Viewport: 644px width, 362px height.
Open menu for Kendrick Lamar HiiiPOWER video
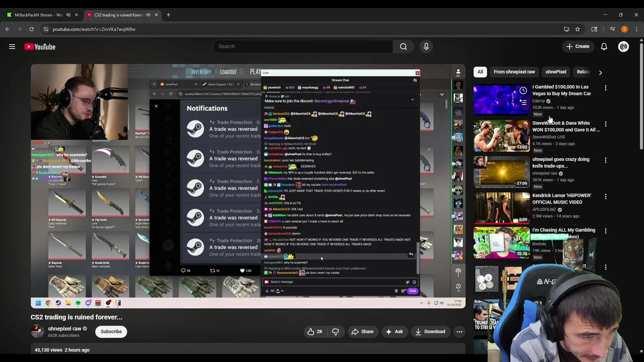point(606,197)
